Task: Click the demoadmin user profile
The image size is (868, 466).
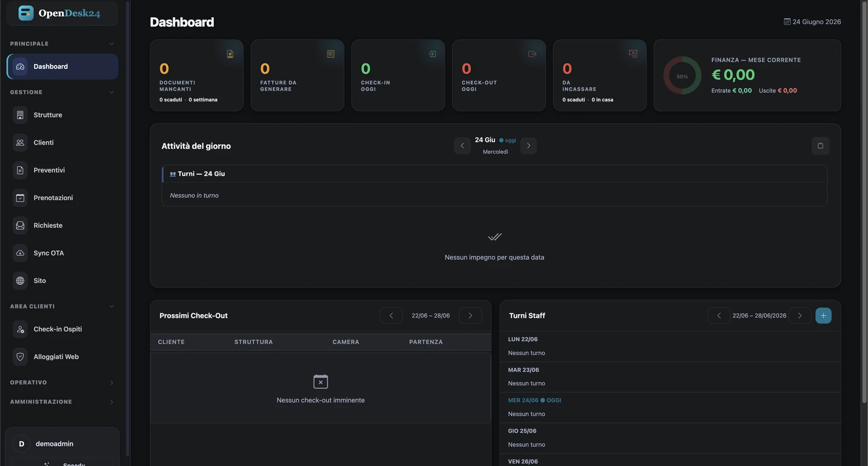Action: 62,444
